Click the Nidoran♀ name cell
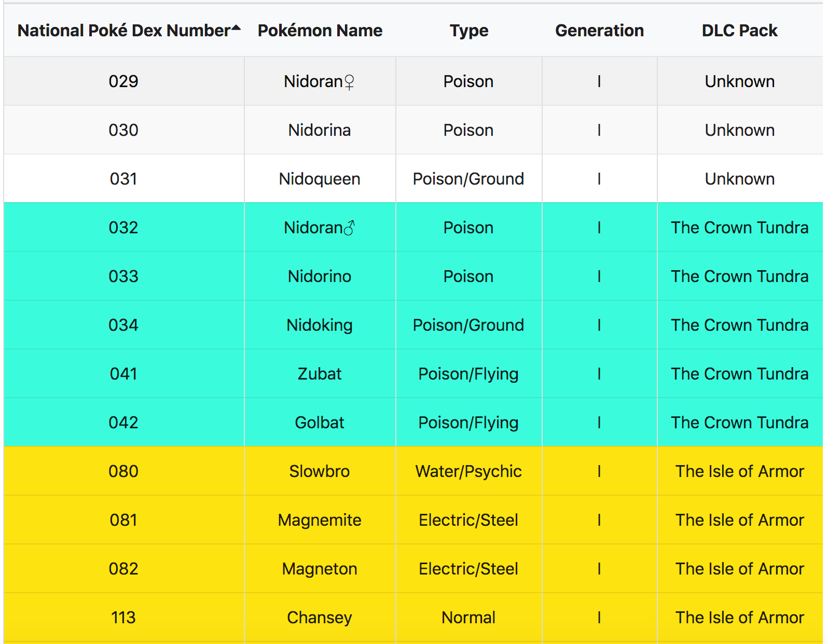This screenshot has width=827, height=644. tap(320, 81)
